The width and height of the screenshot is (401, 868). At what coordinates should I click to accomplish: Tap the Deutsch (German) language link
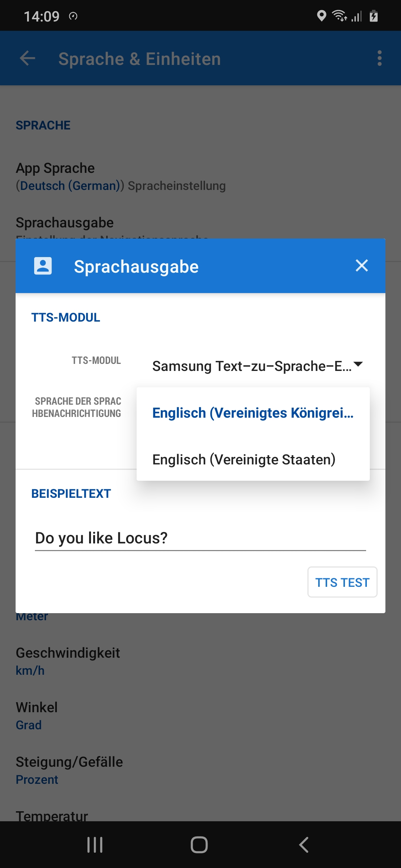[70, 185]
